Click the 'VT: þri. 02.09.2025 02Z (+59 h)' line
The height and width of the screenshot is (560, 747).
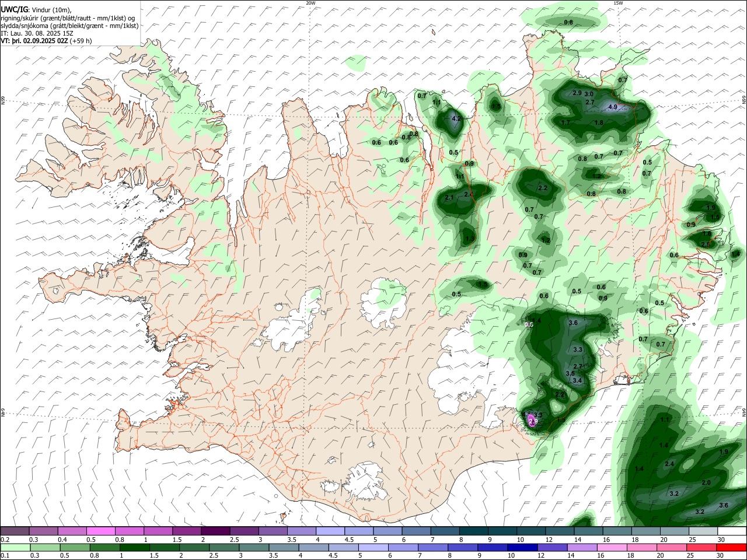tap(46, 41)
